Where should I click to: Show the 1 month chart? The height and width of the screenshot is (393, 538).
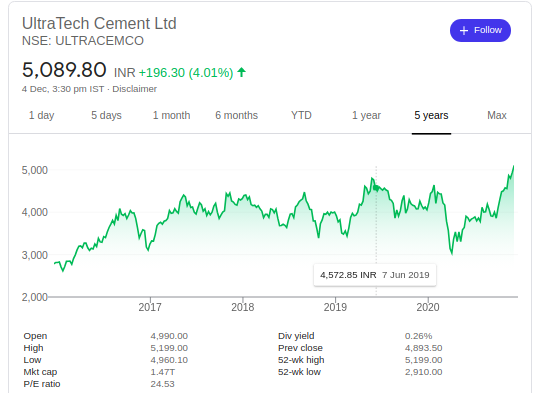pos(172,115)
